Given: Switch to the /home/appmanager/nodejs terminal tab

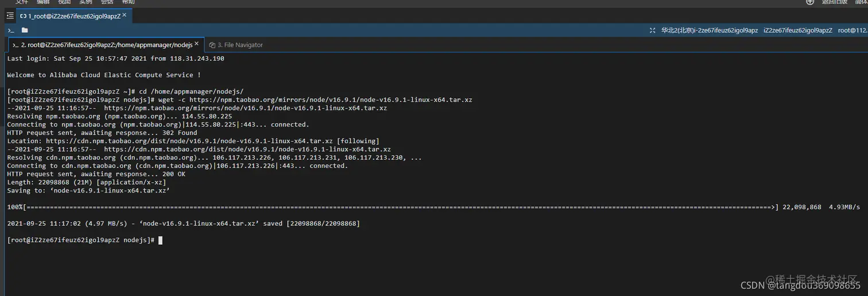Looking at the screenshot, I should click(x=106, y=44).
